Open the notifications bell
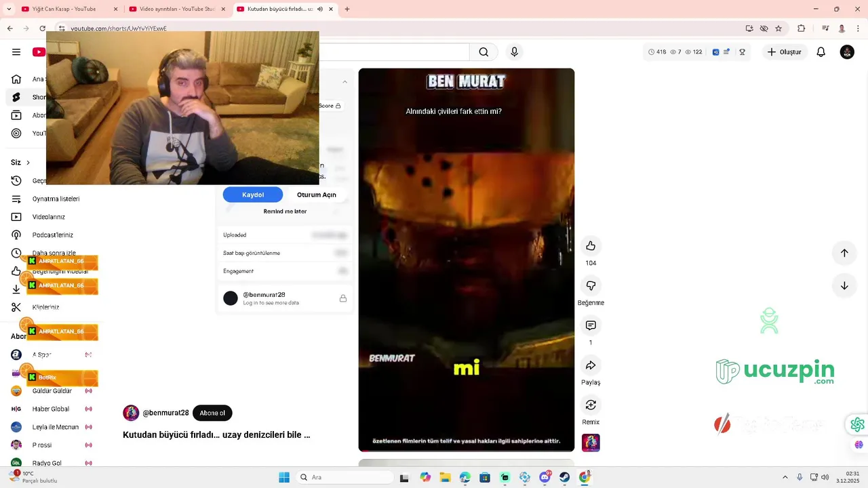868x488 pixels. point(821,52)
